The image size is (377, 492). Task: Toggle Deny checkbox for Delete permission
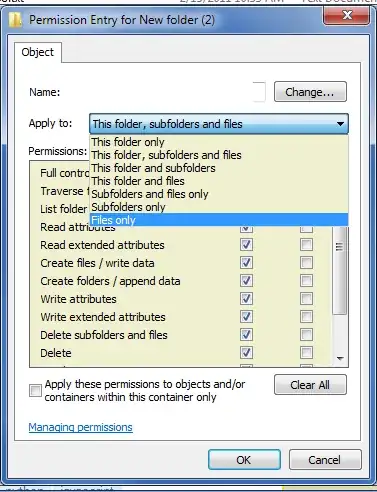(306, 353)
